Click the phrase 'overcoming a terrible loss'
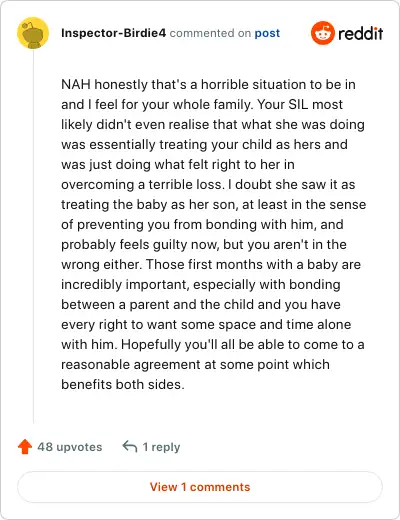This screenshot has width=400, height=520. point(141,184)
